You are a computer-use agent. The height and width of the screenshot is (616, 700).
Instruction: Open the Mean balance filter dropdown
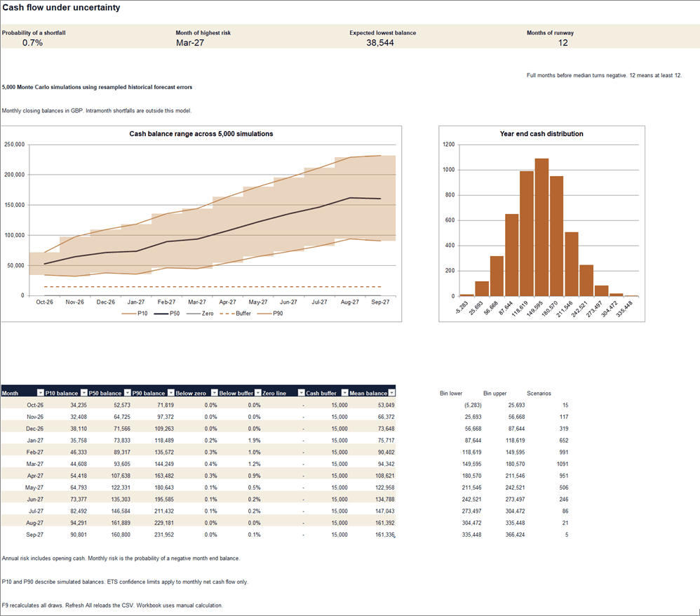(391, 393)
